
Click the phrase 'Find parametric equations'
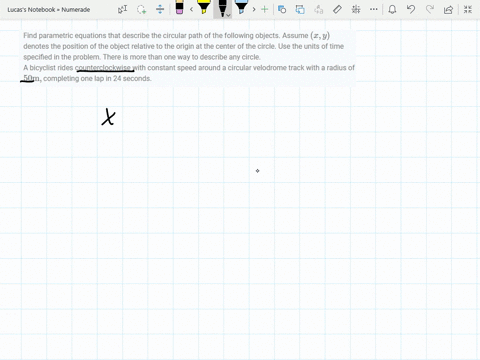click(x=65, y=36)
